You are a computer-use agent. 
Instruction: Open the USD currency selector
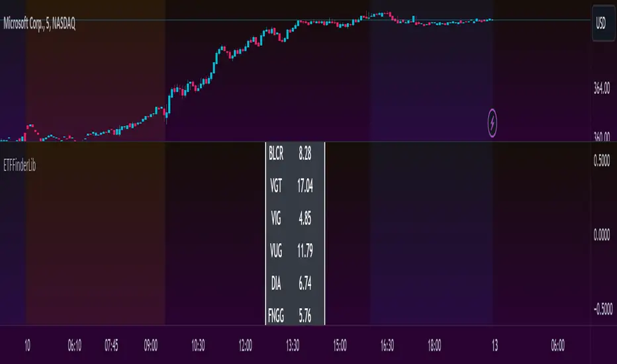click(603, 23)
